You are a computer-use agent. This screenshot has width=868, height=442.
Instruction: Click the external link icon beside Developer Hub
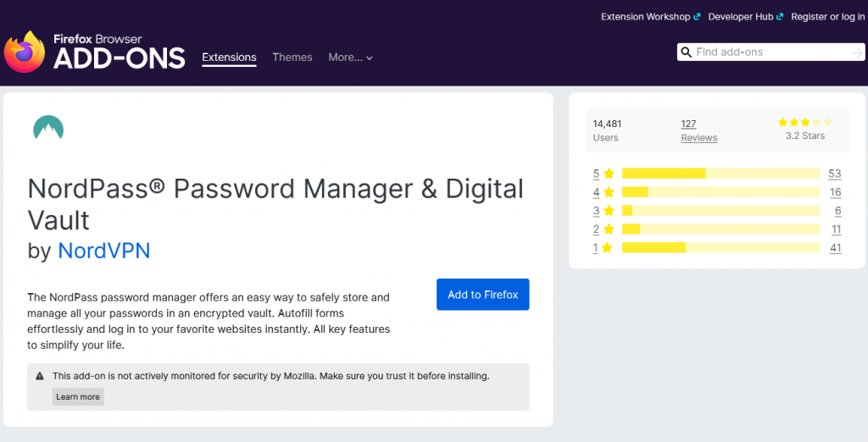coord(780,17)
